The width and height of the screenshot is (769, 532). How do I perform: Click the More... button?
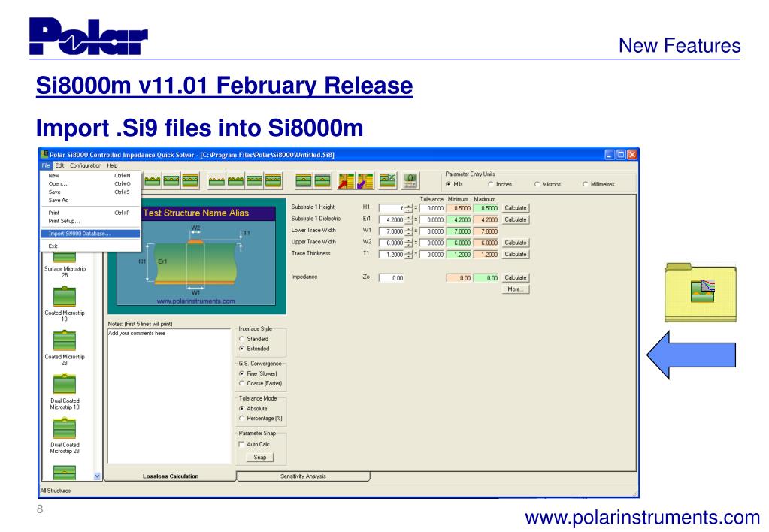(516, 289)
